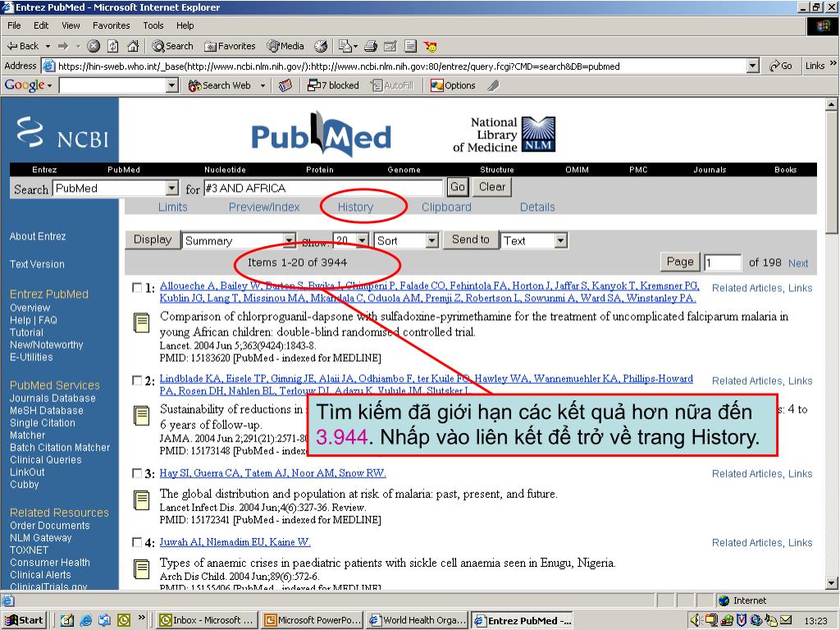Click the Messenger toolbar icon
This screenshot has height=630, width=840.
click(x=430, y=46)
